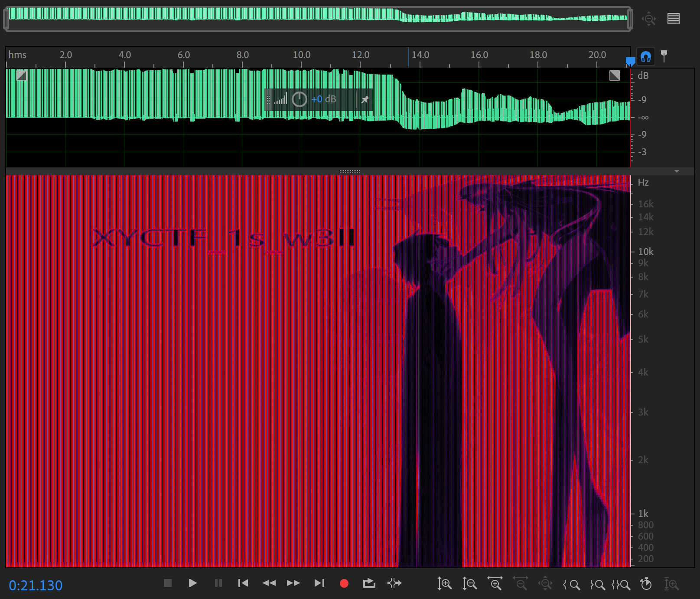Click the waveform/spectral divider grip
Viewport: 700px width, 599px height.
tap(350, 171)
